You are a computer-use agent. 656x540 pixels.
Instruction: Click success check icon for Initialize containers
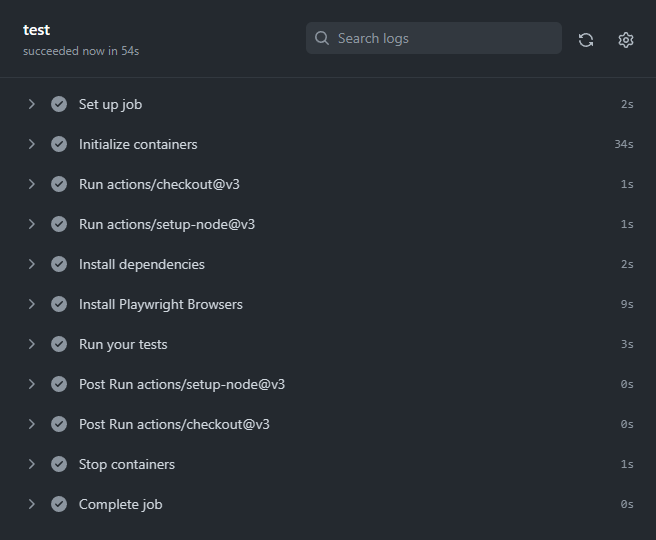[x=59, y=144]
